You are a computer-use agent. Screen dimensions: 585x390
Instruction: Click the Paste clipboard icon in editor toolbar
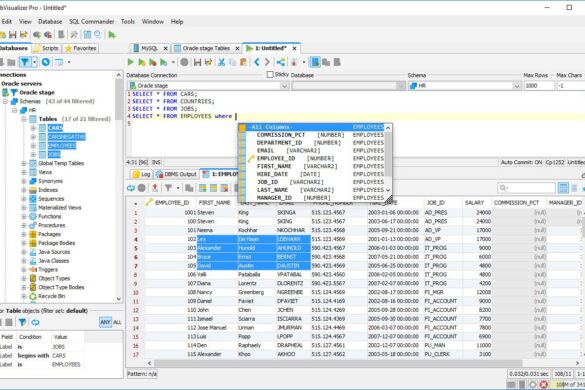coord(243,62)
